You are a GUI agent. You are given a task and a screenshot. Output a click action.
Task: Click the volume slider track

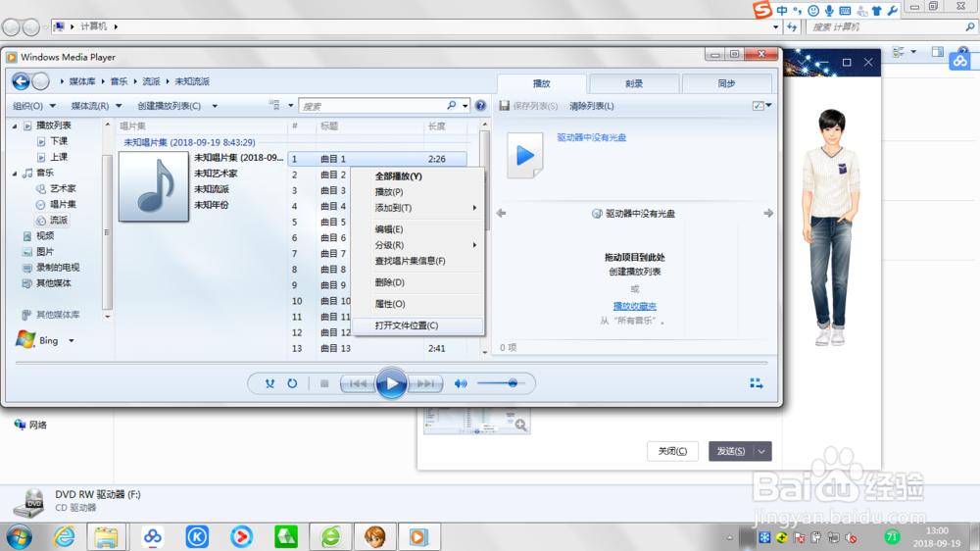point(501,383)
